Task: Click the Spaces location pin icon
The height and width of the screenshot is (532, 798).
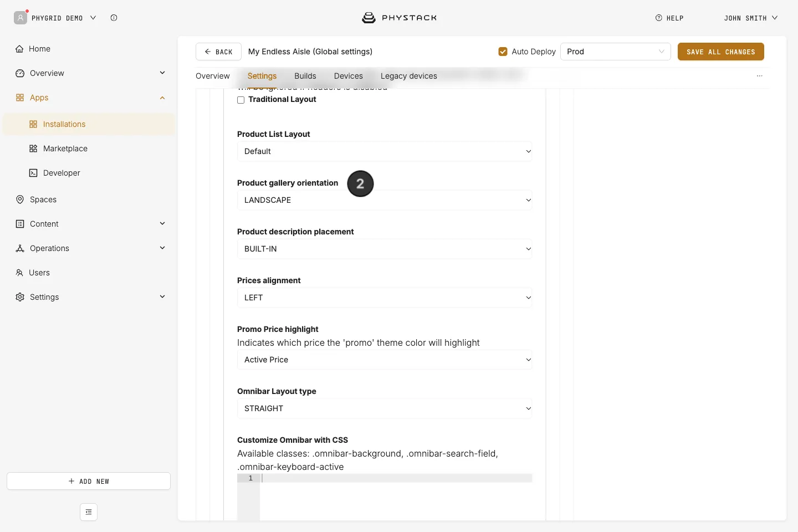Action: 20,199
